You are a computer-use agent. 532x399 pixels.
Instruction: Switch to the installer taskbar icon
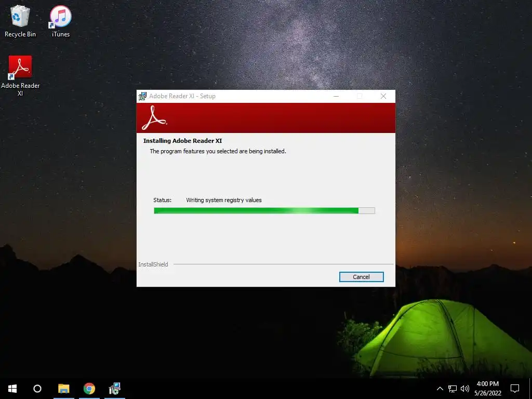click(x=115, y=389)
